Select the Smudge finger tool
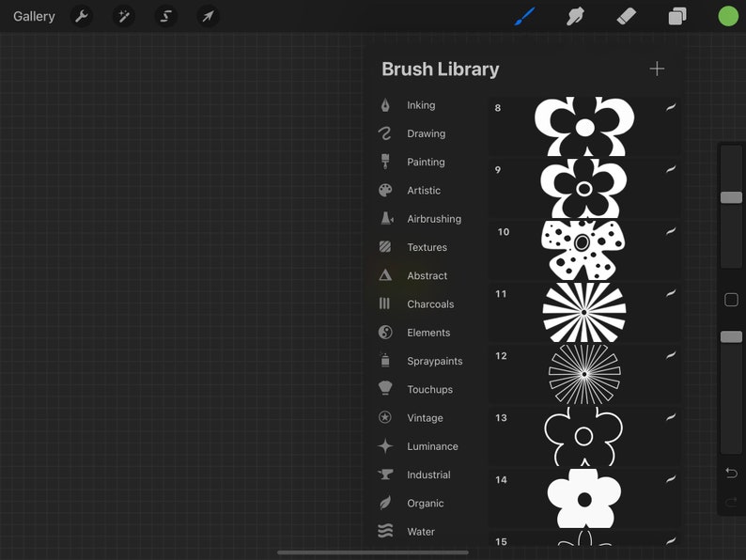 click(x=575, y=16)
